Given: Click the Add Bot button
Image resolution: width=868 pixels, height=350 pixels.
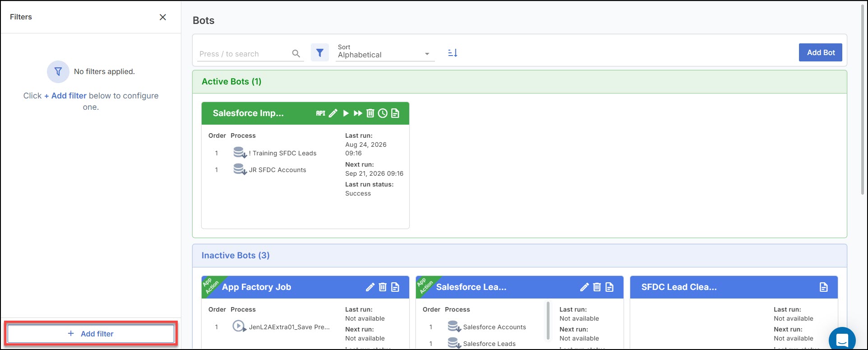Looking at the screenshot, I should coord(821,52).
